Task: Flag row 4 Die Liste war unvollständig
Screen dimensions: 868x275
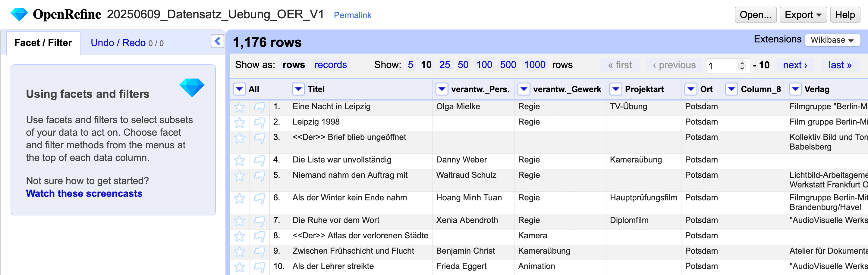Action: (259, 161)
